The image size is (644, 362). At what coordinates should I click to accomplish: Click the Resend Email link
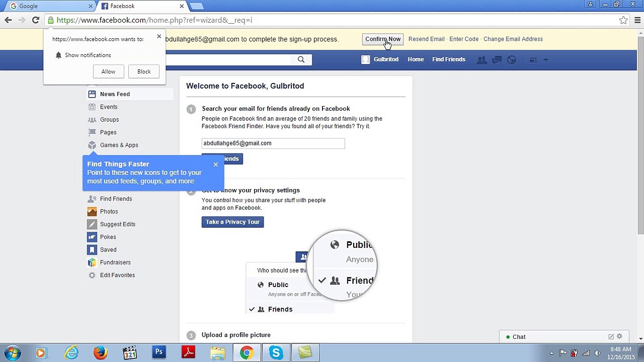pyautogui.click(x=426, y=39)
